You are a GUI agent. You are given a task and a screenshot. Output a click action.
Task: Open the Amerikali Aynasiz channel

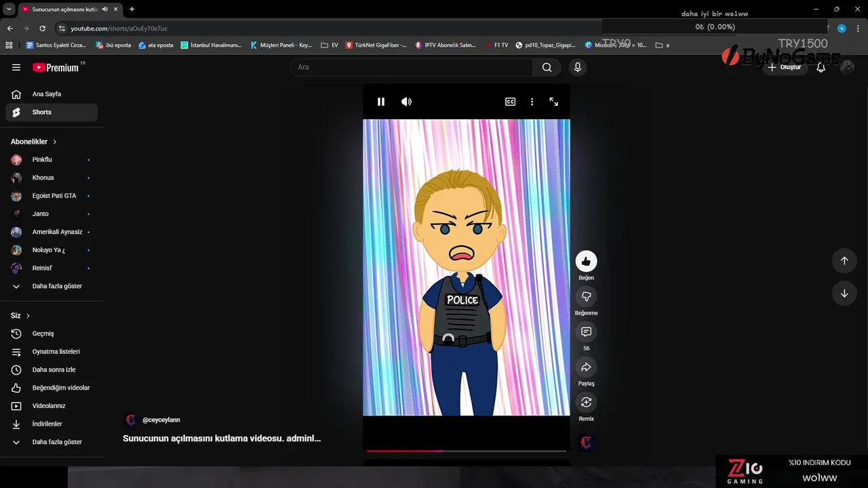52,232
